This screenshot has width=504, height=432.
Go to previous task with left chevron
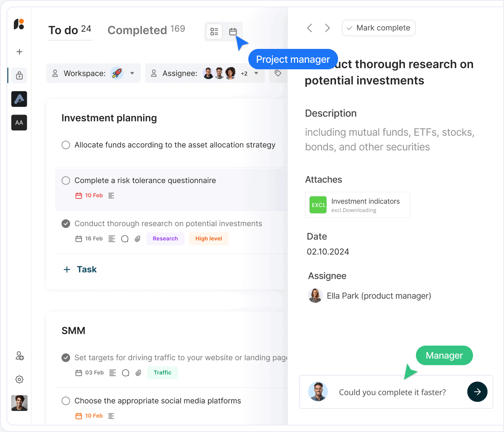click(309, 28)
